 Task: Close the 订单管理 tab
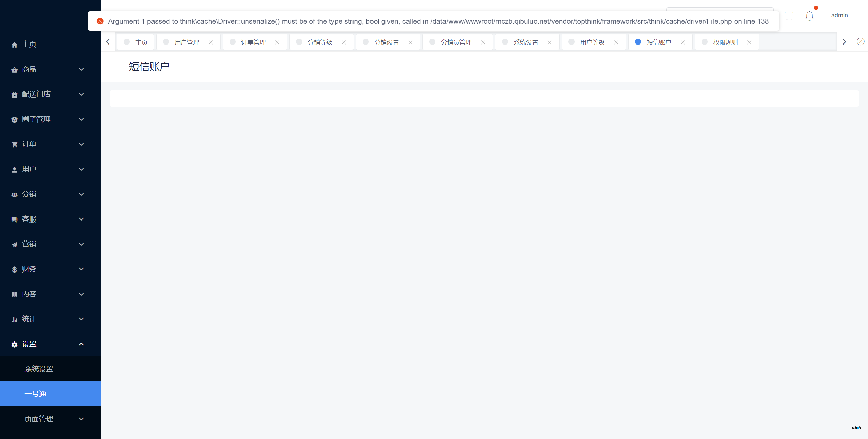pyautogui.click(x=277, y=42)
